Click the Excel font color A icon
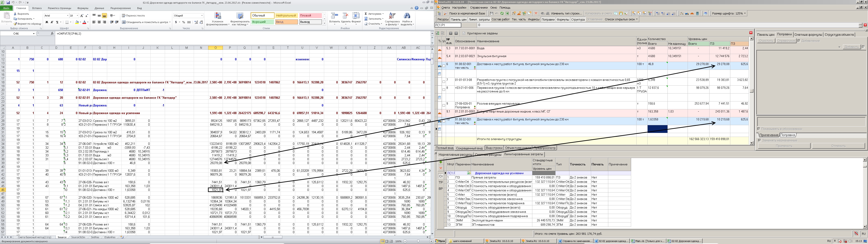 (x=84, y=22)
